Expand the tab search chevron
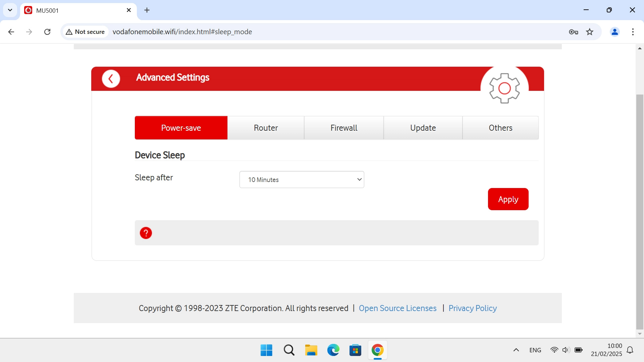Viewport: 644px width, 362px height. tap(10, 10)
